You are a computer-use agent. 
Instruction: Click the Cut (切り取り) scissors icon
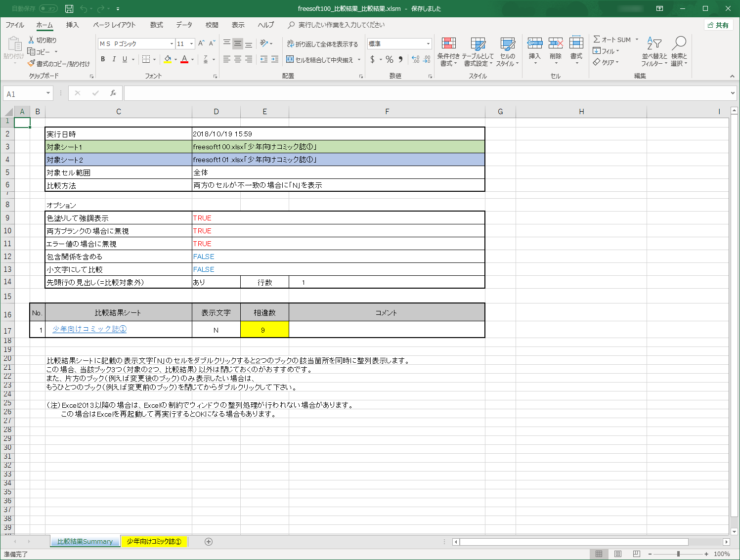pos(31,40)
